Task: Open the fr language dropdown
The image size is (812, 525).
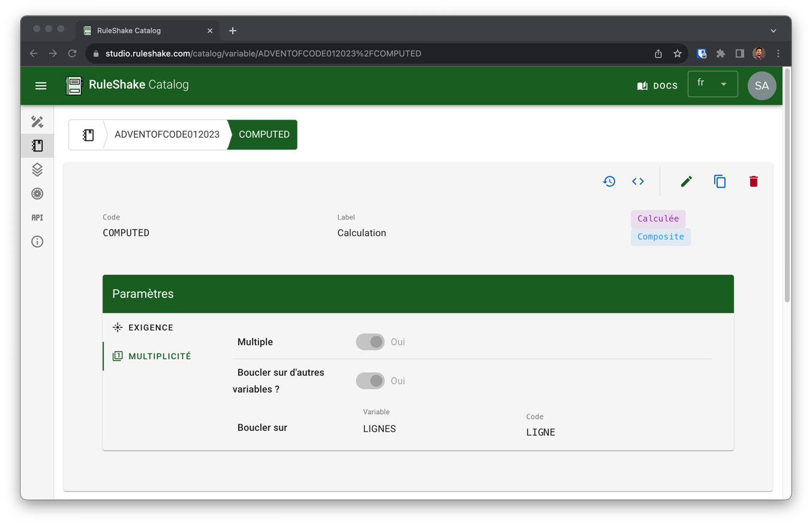Action: pyautogui.click(x=712, y=85)
